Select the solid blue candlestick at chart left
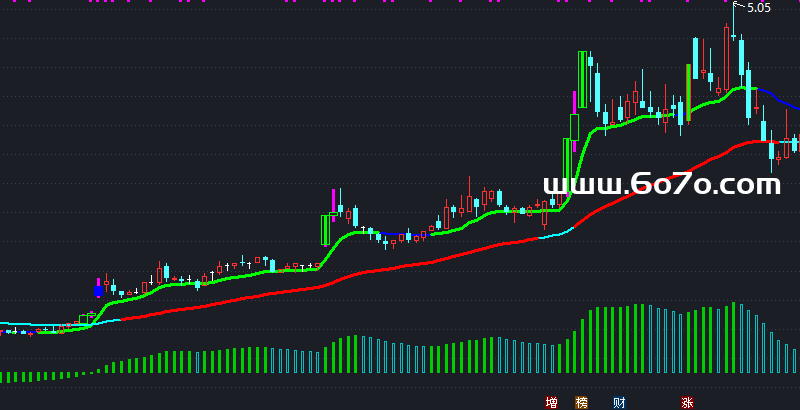 click(x=97, y=289)
